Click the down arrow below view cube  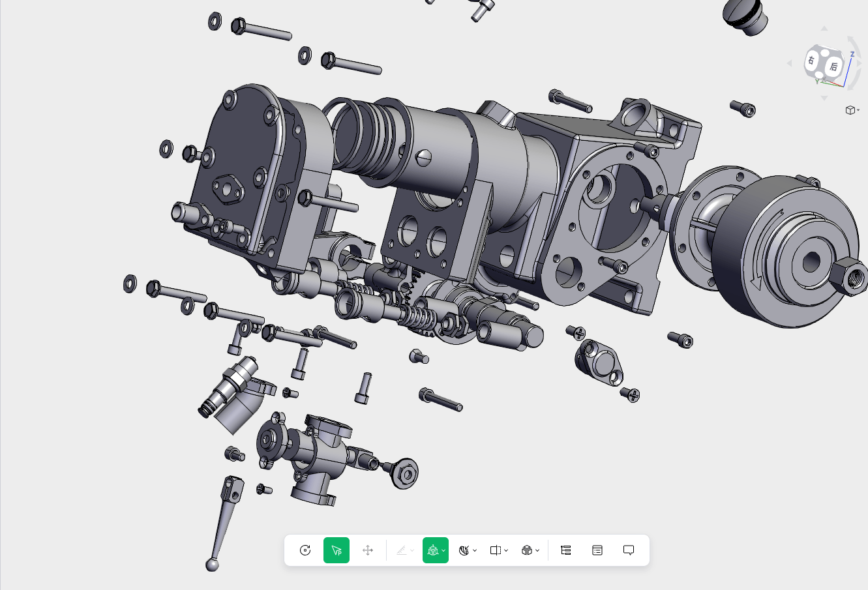click(x=824, y=98)
